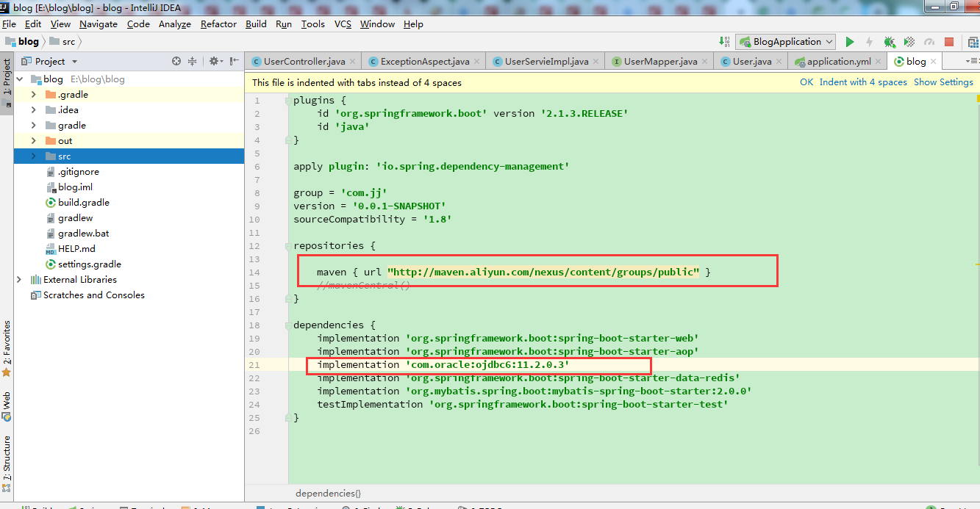The width and height of the screenshot is (980, 509).
Task: Open the Favorites tool window tab
Action: [x=7, y=349]
